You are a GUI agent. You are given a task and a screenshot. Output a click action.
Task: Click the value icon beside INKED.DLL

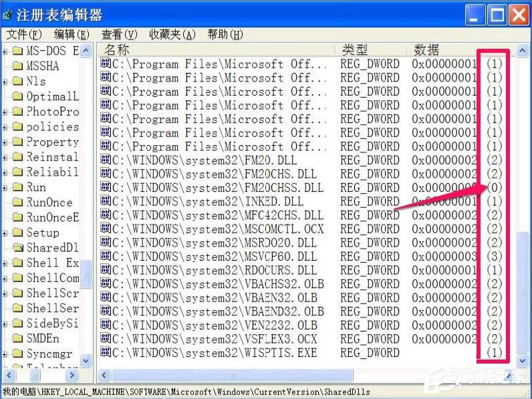[105, 202]
